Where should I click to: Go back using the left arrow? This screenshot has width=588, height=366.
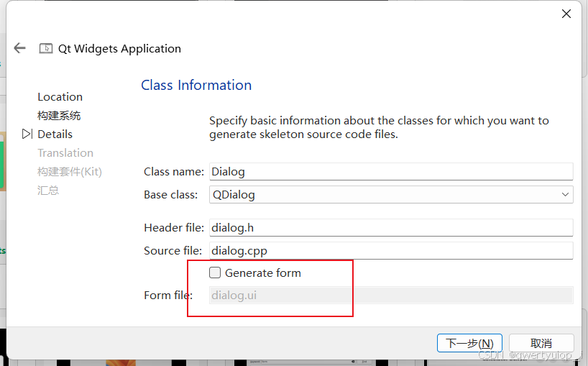tap(19, 48)
